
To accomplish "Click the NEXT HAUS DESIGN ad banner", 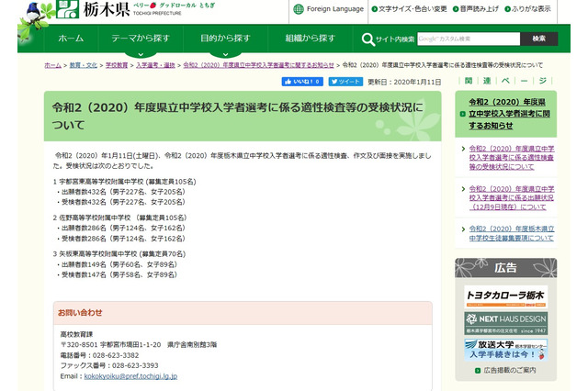I will (505, 323).
